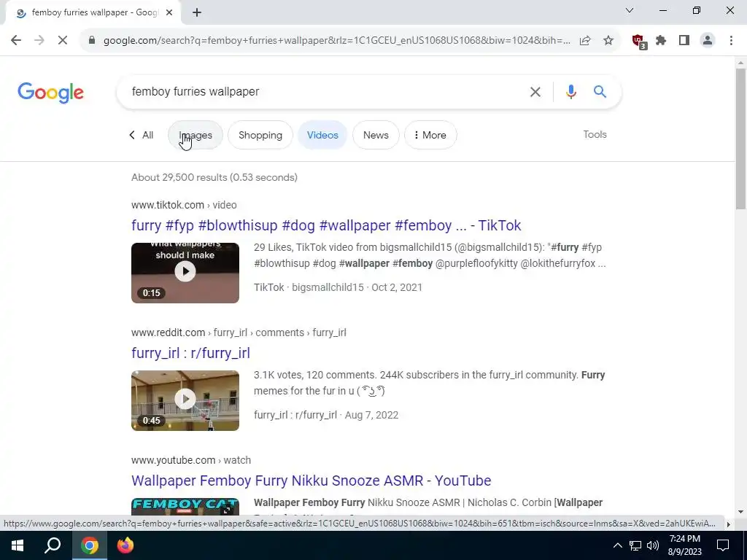747x560 pixels.
Task: Stop loading the page
Action: tap(63, 41)
